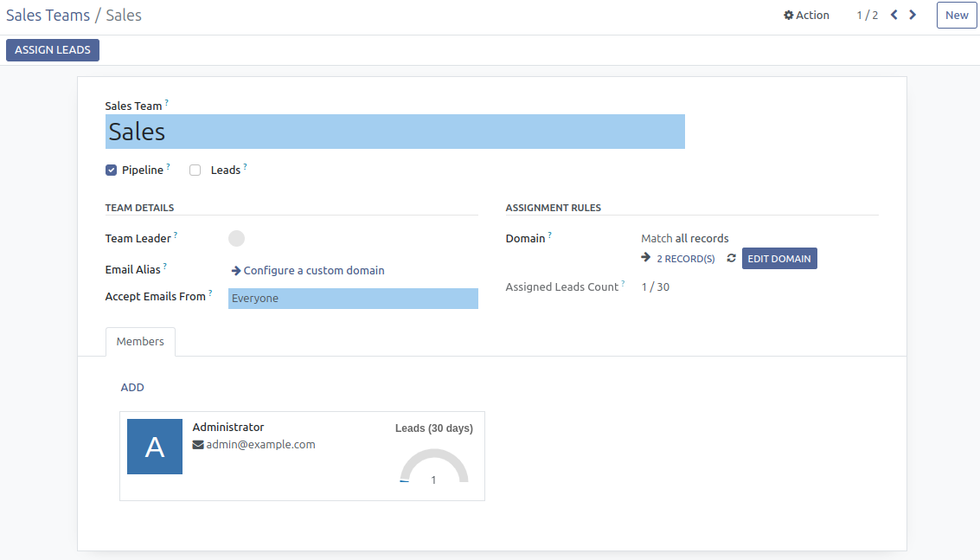Click the New button
Screen dimensions: 980x560
point(957,16)
